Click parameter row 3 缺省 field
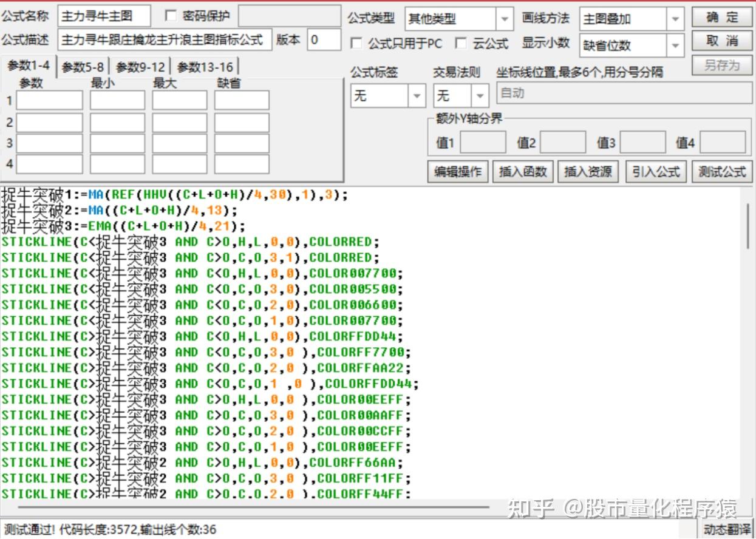This screenshot has width=756, height=539. 242,143
